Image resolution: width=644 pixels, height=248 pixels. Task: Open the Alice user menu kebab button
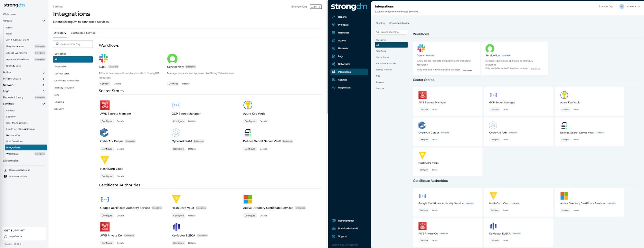click(x=316, y=6)
